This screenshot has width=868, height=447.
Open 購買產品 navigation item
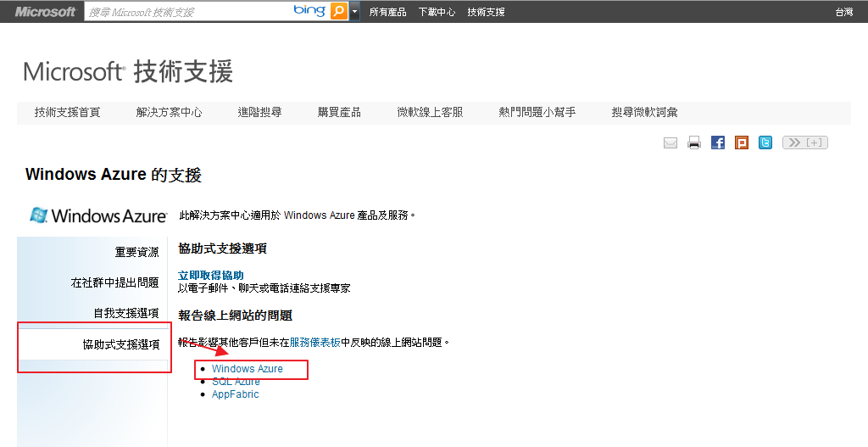click(x=339, y=113)
